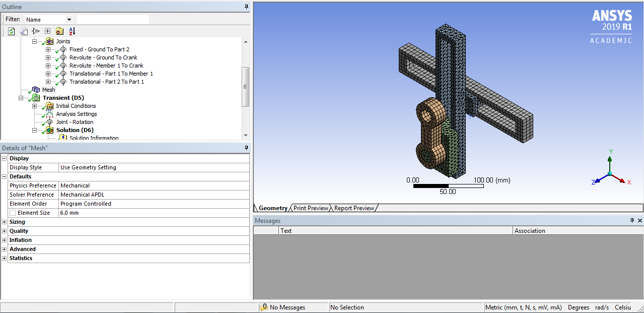Click the rad/s unit setting in status bar
This screenshot has height=313, width=644.
pos(602,307)
